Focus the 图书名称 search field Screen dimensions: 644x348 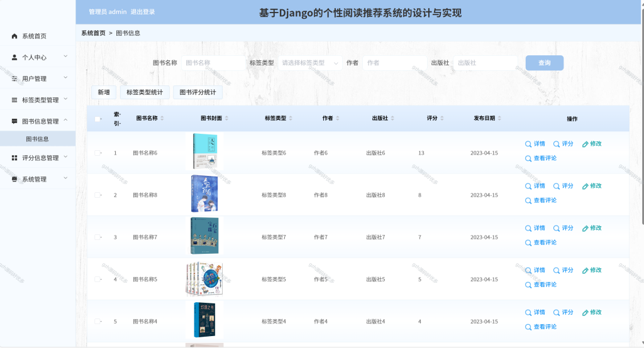pyautogui.click(x=214, y=63)
